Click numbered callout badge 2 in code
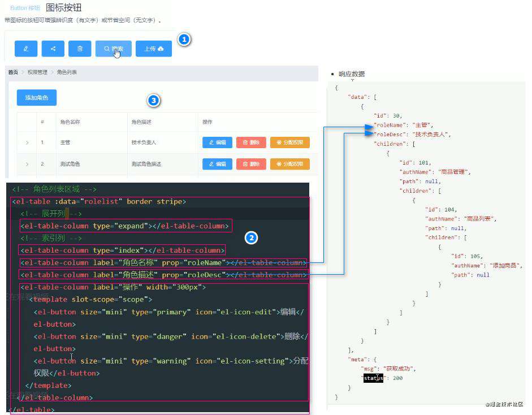 pos(252,238)
